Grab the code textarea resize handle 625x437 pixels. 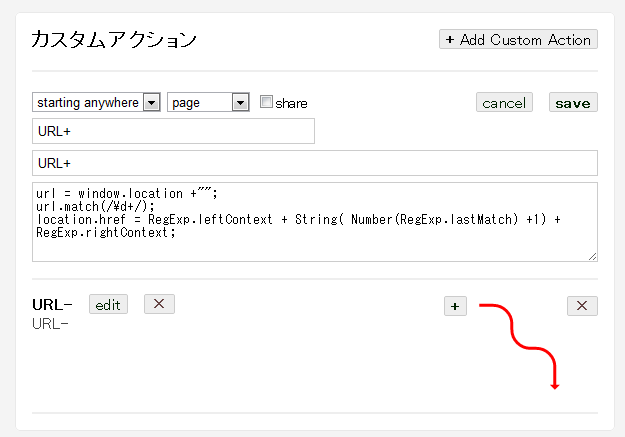(x=592, y=256)
